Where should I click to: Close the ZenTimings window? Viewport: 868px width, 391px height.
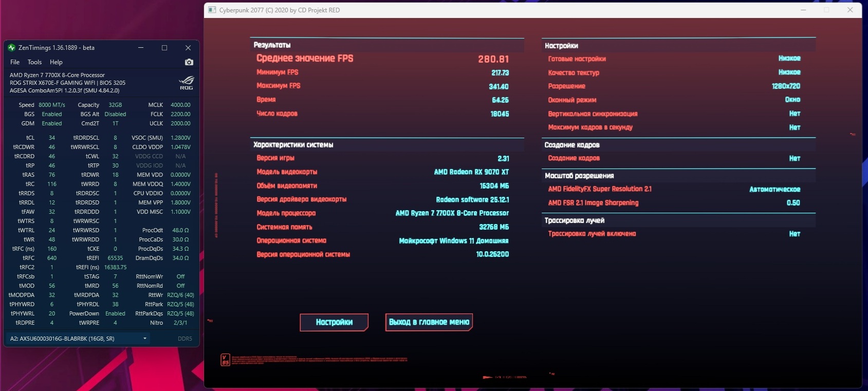188,48
